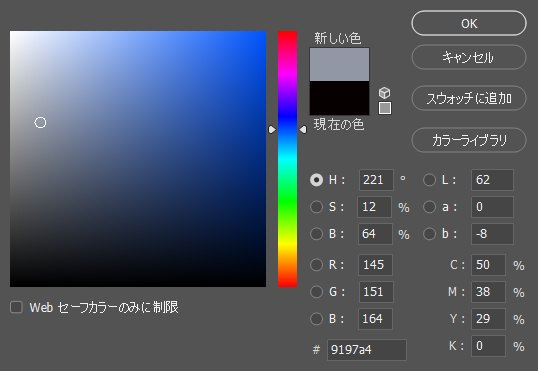Select the L lightness radio button
This screenshot has height=371, width=538.
pyautogui.click(x=429, y=180)
